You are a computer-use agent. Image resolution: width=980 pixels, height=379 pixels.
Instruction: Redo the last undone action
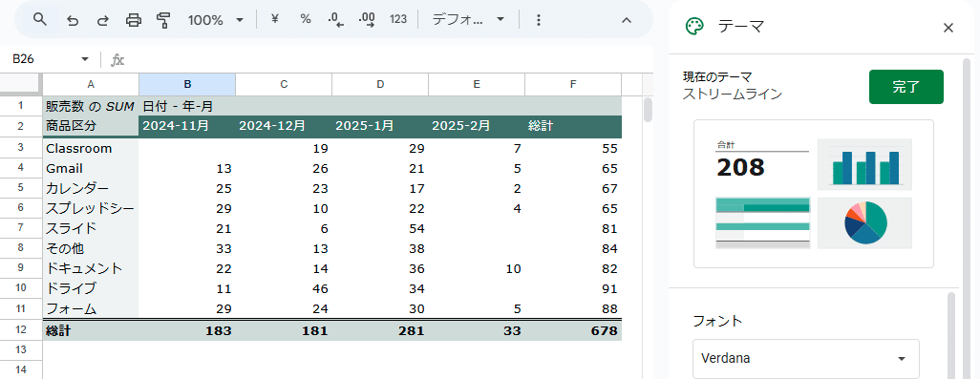[102, 20]
